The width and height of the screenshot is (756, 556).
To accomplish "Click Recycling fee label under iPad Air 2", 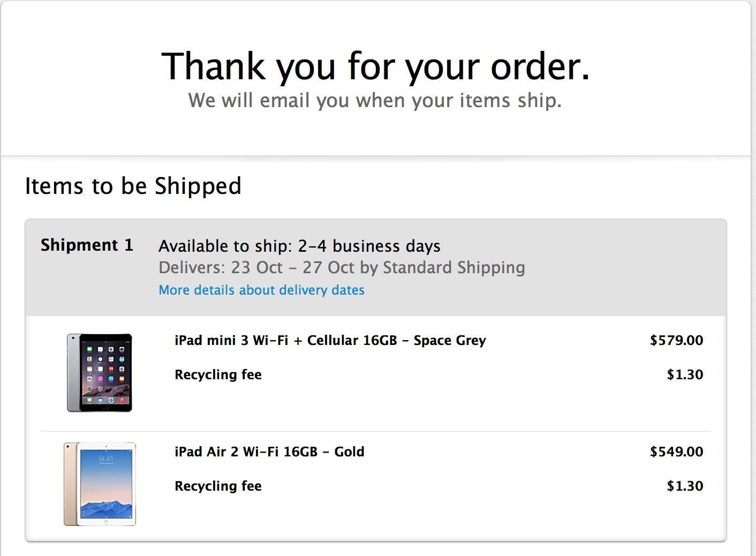I will point(218,486).
